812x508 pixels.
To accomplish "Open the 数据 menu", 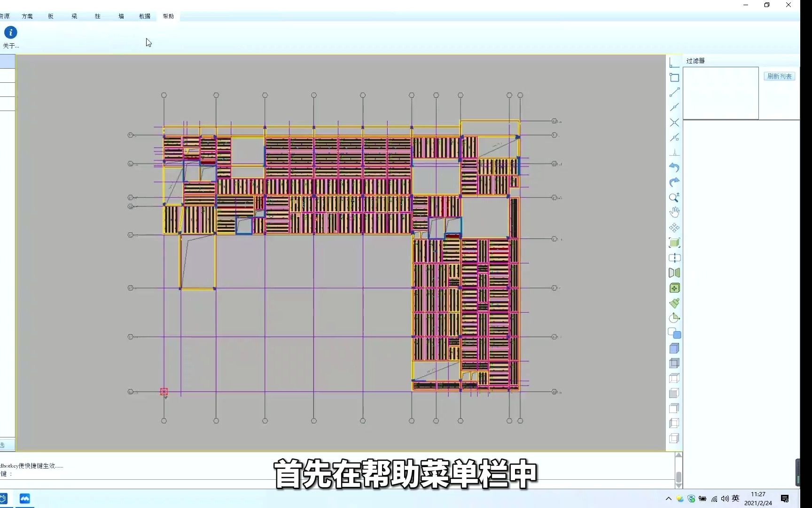I will (145, 16).
